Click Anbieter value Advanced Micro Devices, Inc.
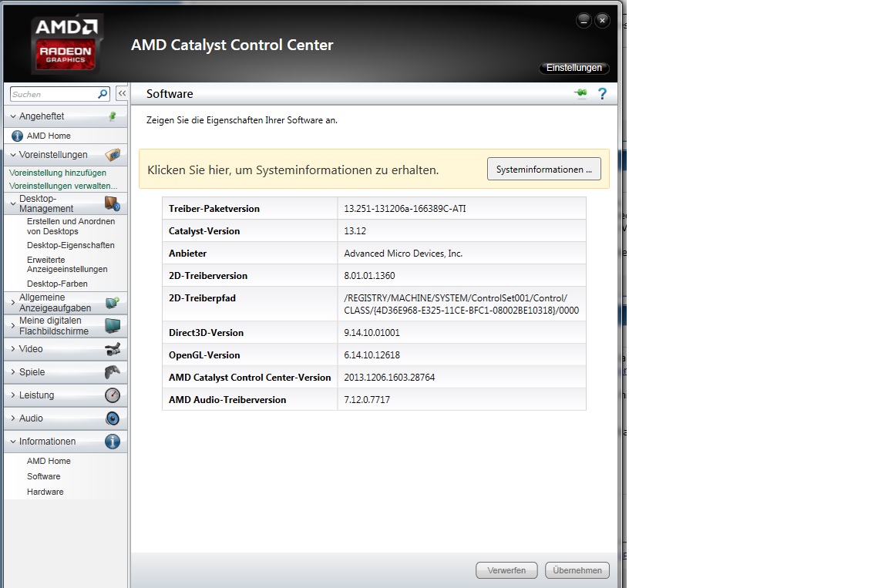888x588 pixels. [x=403, y=254]
